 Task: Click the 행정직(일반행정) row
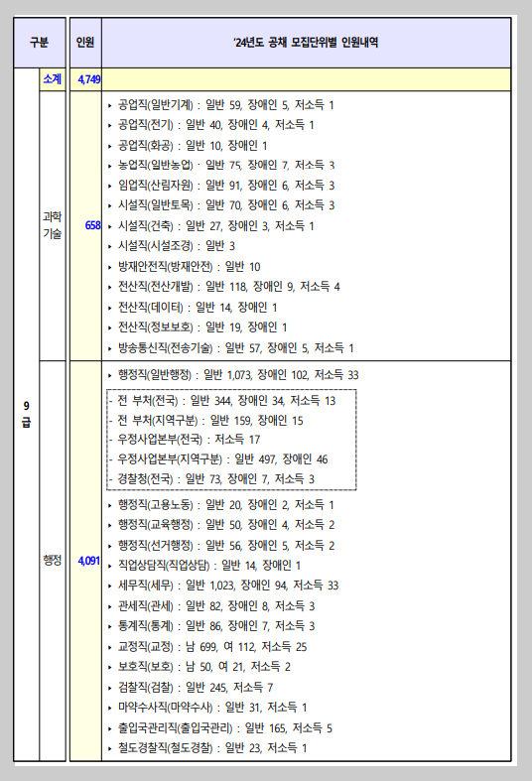[233, 375]
